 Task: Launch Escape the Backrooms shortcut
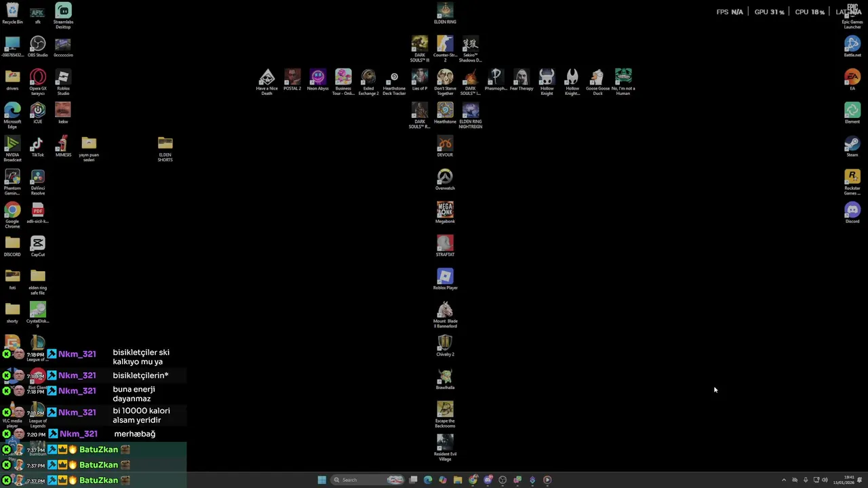tap(445, 415)
